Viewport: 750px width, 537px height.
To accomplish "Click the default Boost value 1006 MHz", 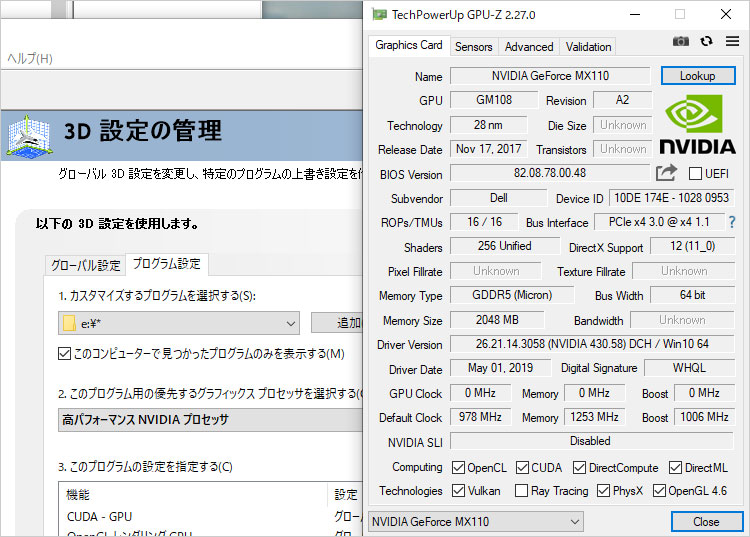I will coord(704,417).
